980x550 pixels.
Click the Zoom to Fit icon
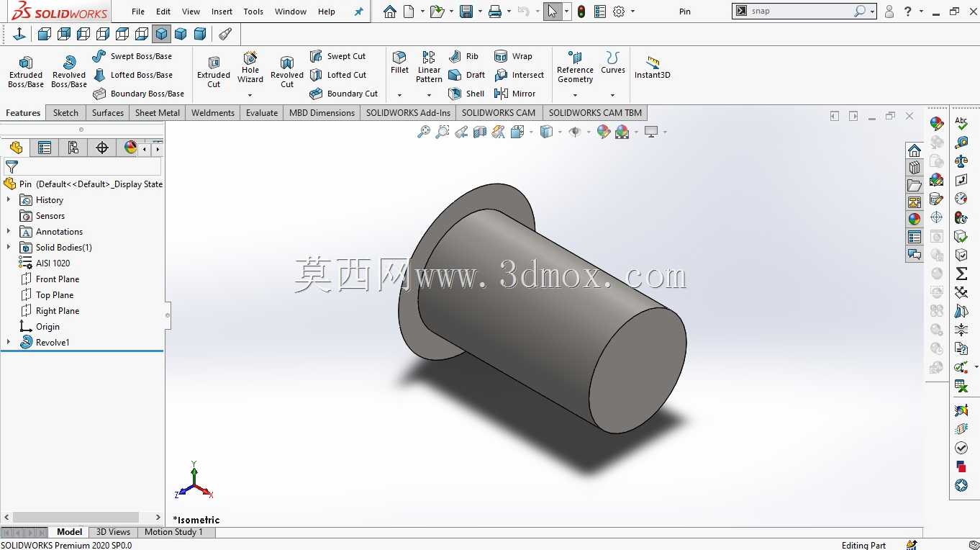tap(424, 132)
